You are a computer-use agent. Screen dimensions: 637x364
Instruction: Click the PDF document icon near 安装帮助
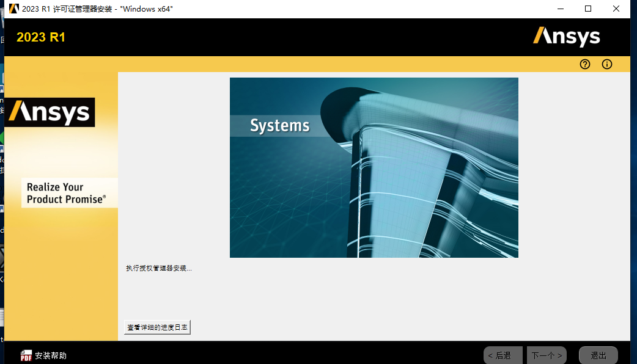coord(25,355)
